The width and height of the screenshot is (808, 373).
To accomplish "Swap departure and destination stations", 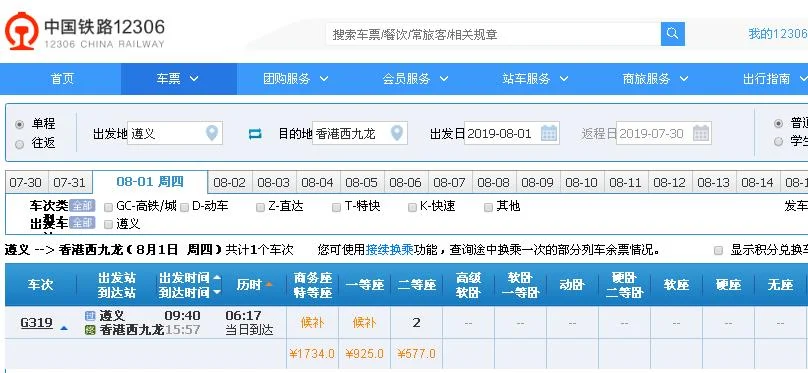I will pyautogui.click(x=255, y=134).
